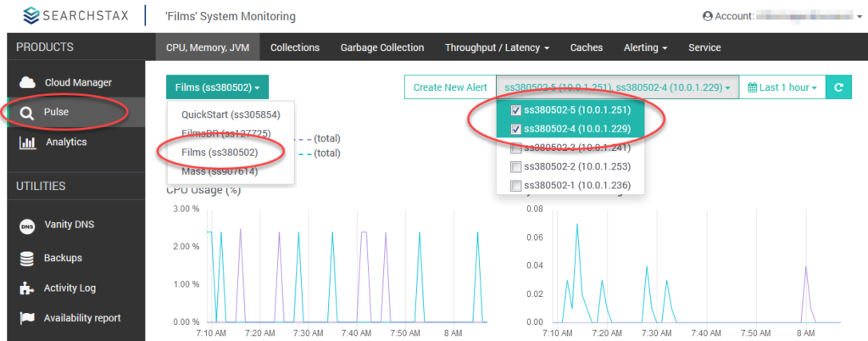This screenshot has width=868, height=341.
Task: Click the account user icon
Action: [708, 17]
